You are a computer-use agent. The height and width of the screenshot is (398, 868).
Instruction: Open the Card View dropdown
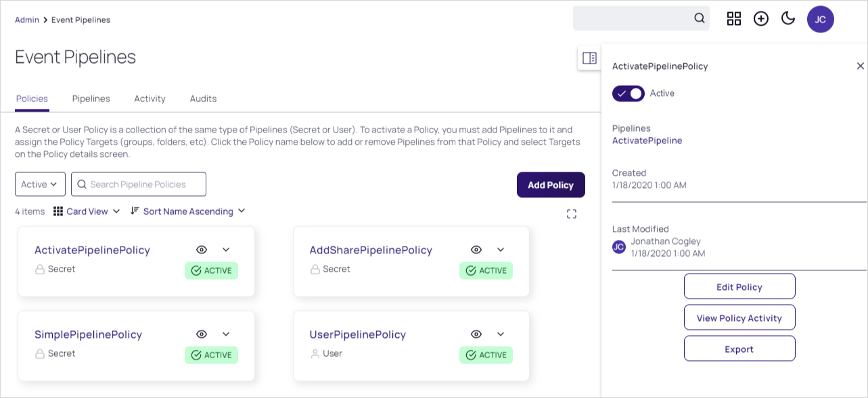[x=87, y=212]
